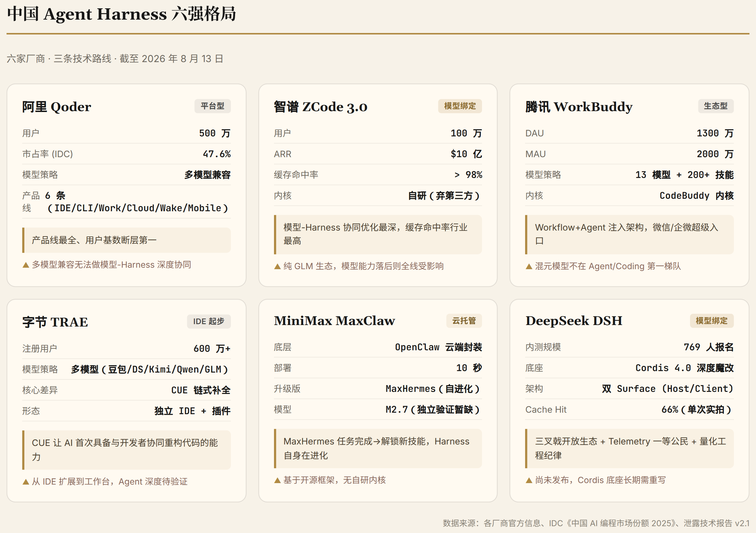Click the 769 人报名 value
The image size is (756, 533).
[x=709, y=347]
